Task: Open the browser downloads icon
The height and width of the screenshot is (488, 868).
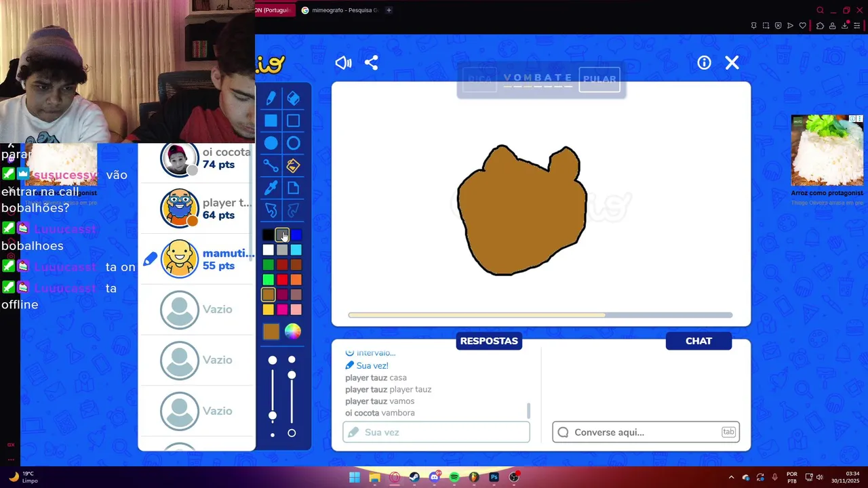Action: [845, 26]
